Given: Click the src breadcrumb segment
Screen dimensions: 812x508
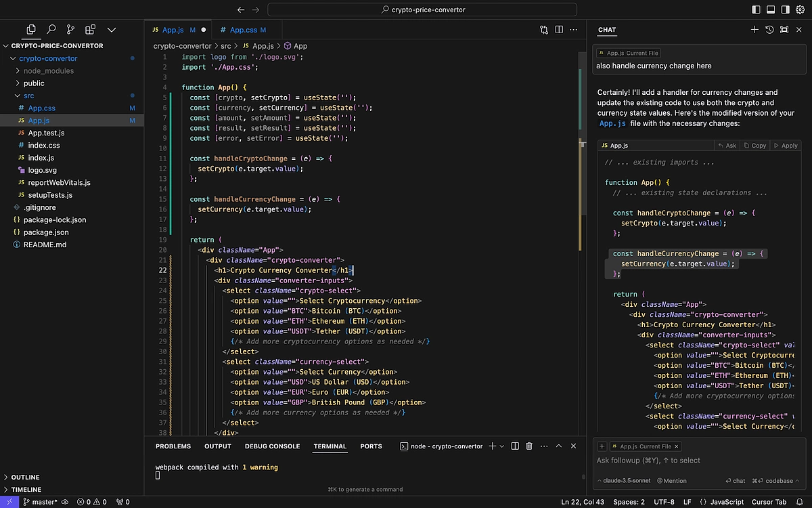Looking at the screenshot, I should coord(226,46).
